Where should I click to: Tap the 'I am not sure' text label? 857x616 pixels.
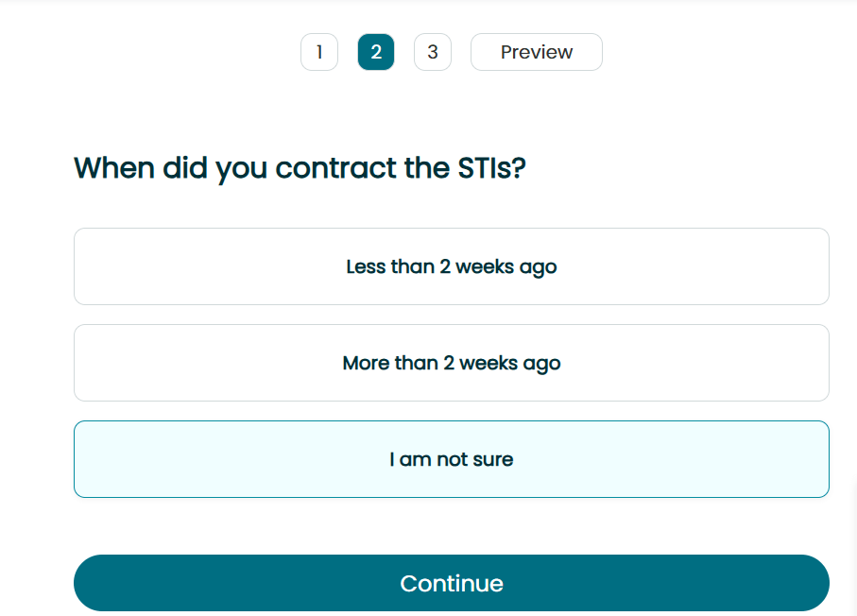click(x=452, y=459)
